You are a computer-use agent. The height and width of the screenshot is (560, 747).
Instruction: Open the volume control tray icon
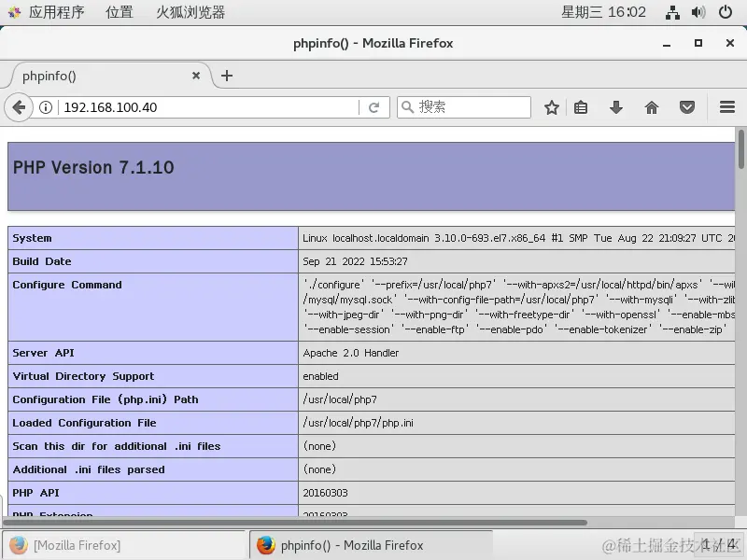tap(698, 12)
